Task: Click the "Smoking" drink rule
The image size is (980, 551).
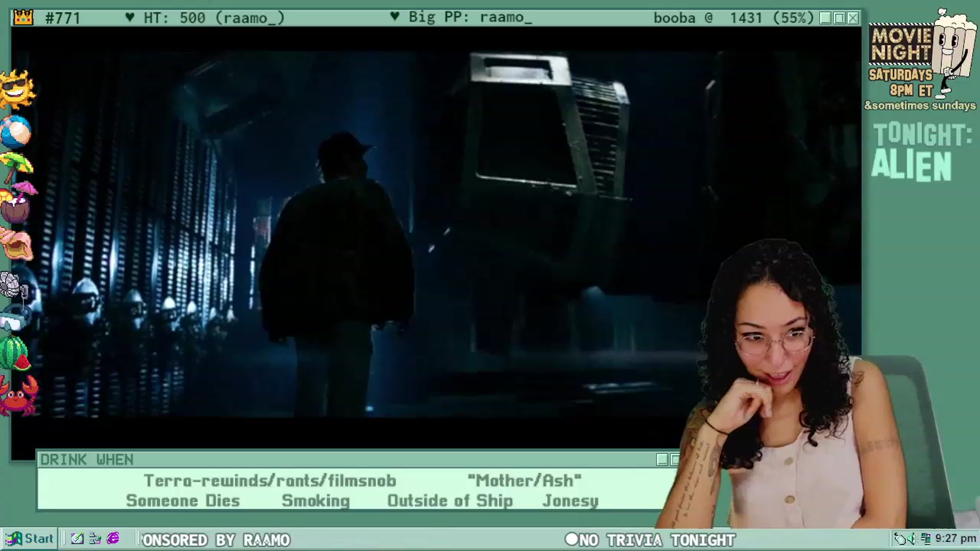Action: (x=315, y=501)
